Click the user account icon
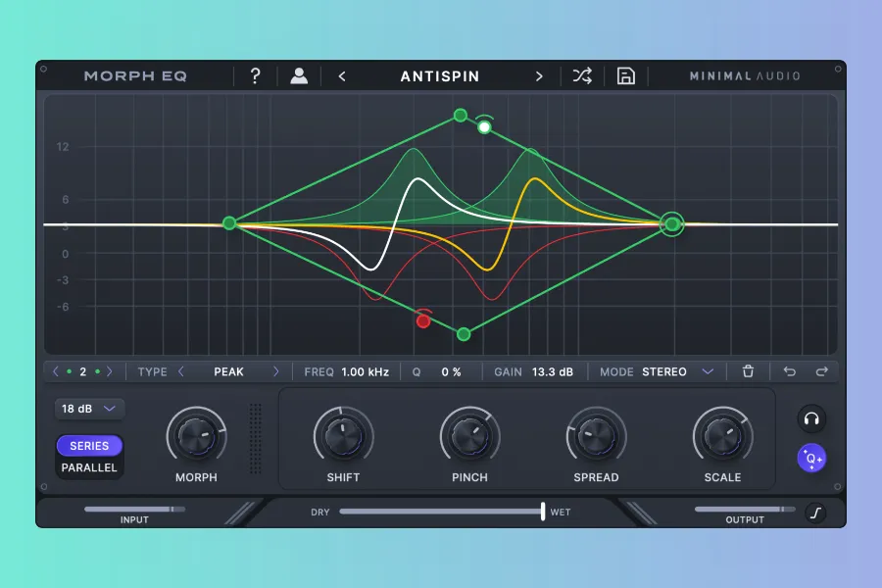The image size is (882, 588). (x=299, y=76)
